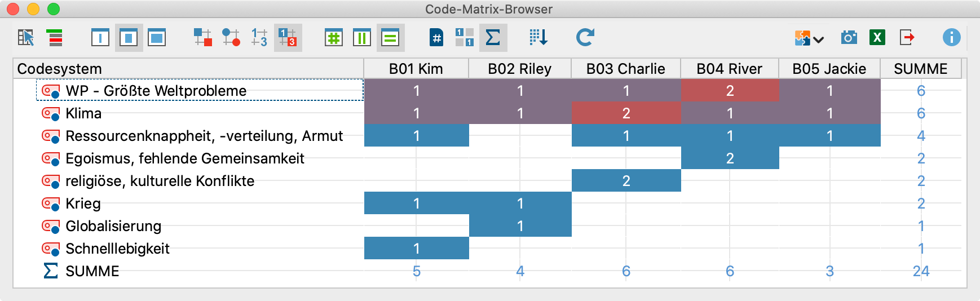This screenshot has width=980, height=301.
Task: Toggle the sum display sigma button
Action: pos(493,38)
